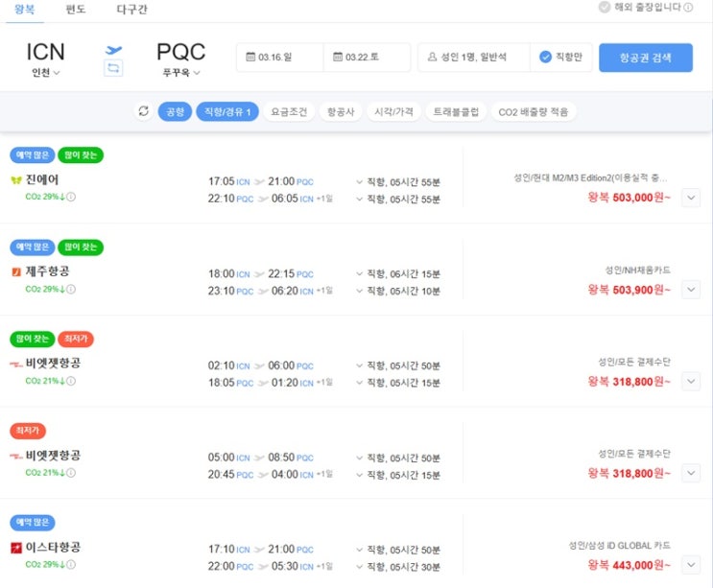Open the 03.16.일 departure date field
713x588 pixels.
coord(280,58)
